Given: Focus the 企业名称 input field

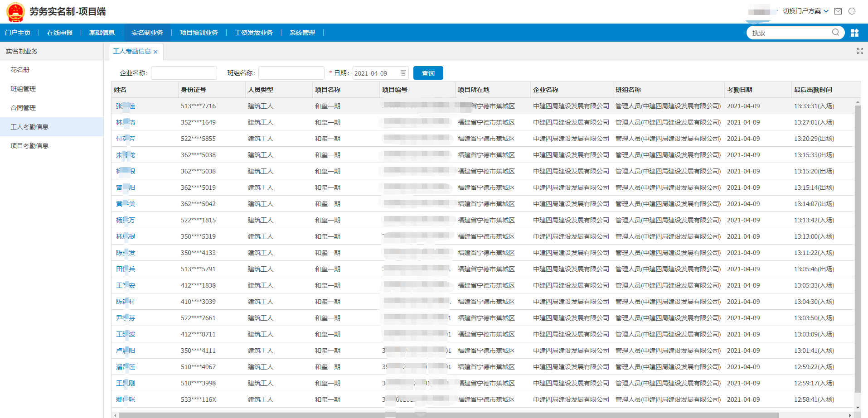Looking at the screenshot, I should (x=184, y=73).
